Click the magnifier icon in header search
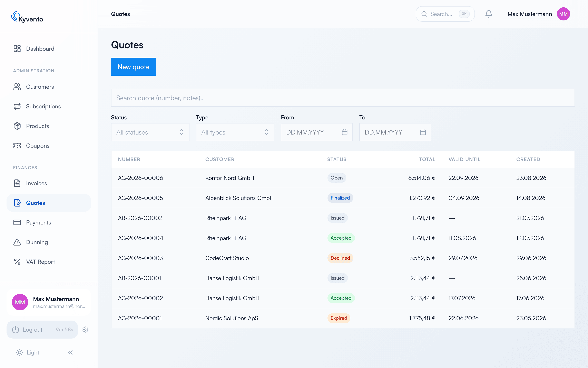 point(424,14)
